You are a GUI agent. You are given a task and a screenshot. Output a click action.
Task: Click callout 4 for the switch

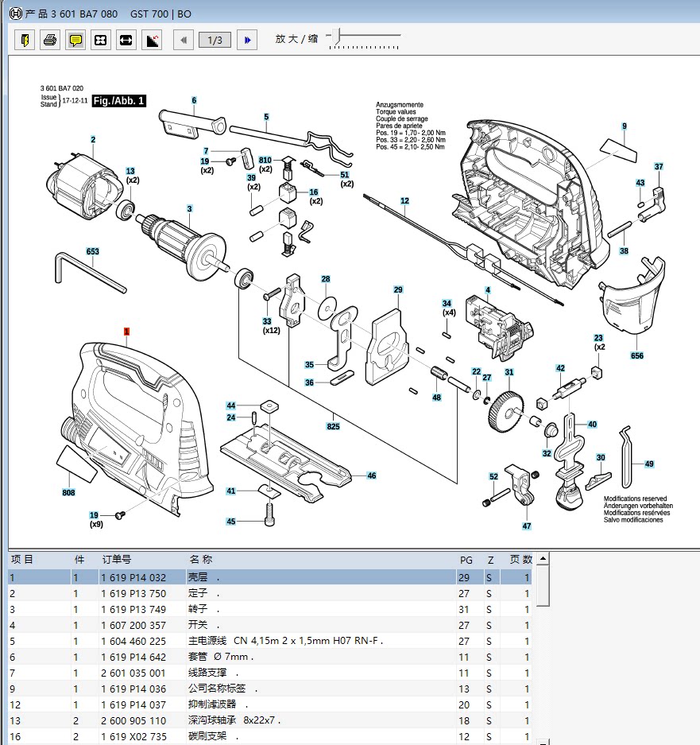click(x=488, y=290)
